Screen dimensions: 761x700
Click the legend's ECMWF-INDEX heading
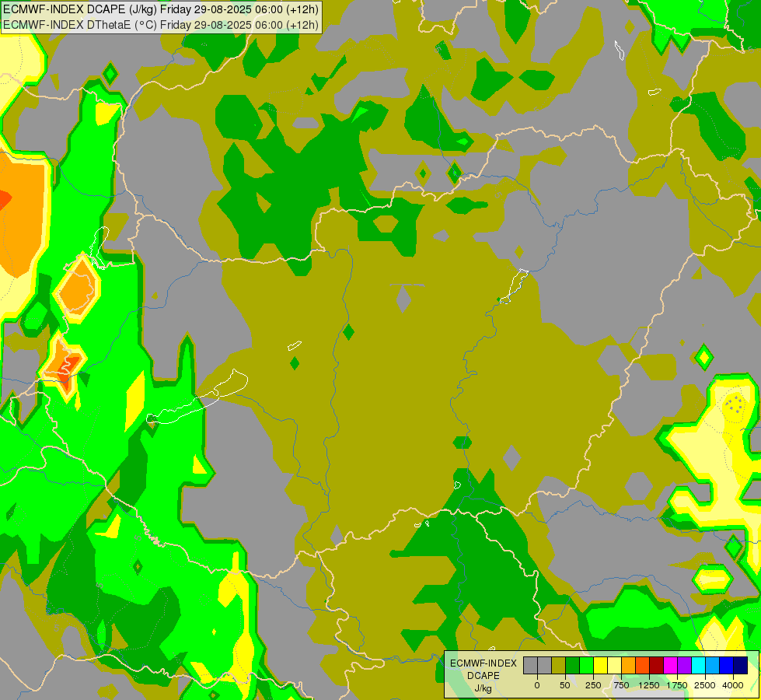pos(483,663)
